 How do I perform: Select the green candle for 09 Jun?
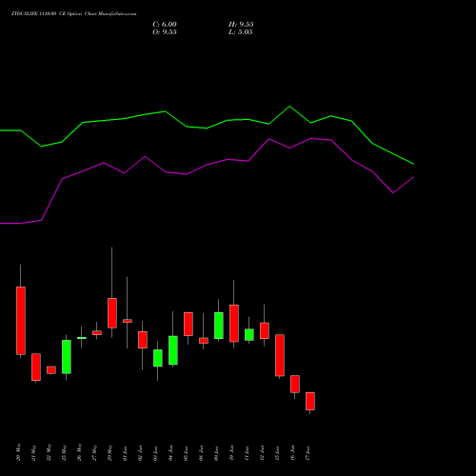pos(219,326)
